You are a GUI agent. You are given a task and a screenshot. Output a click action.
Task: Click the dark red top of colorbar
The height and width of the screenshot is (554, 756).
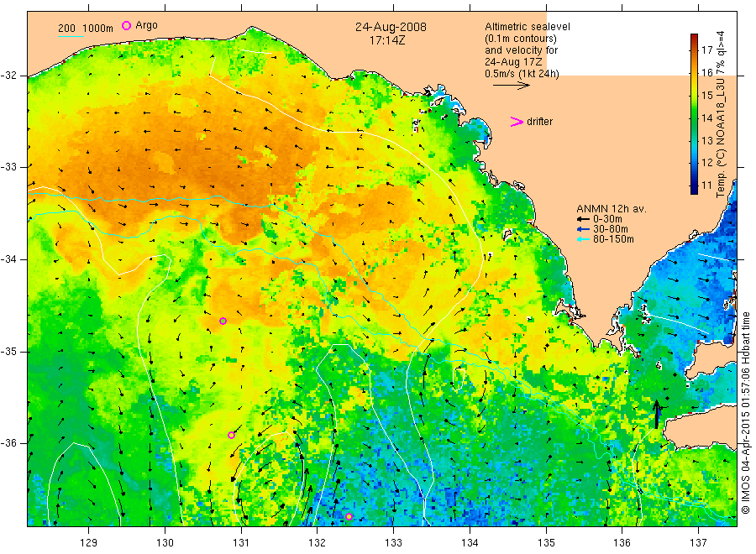695,38
